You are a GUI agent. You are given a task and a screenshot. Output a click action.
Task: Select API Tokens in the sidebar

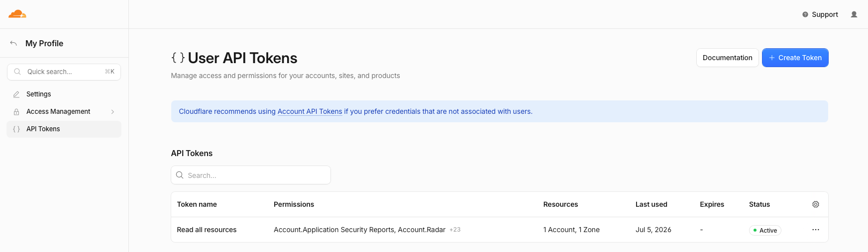(x=64, y=129)
